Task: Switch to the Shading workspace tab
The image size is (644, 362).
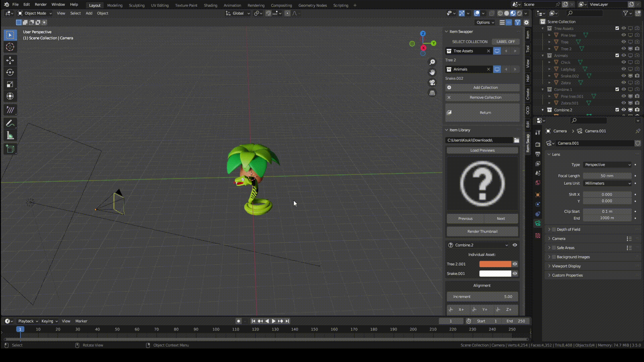Action: coord(210,5)
